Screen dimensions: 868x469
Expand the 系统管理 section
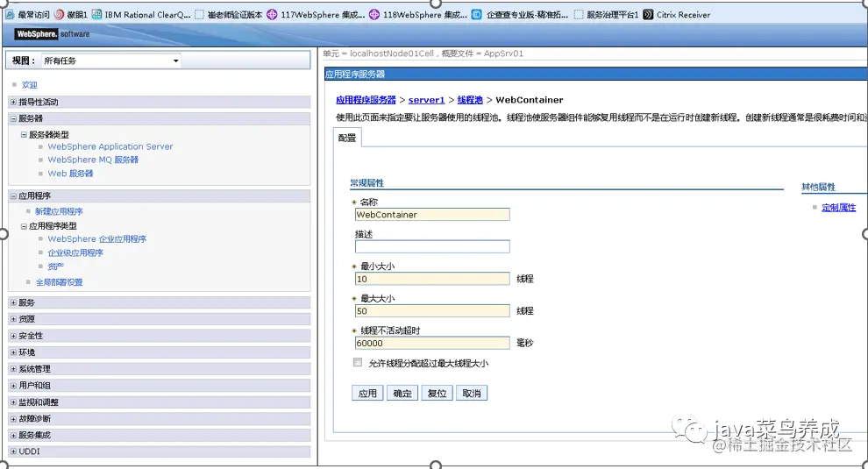point(14,369)
